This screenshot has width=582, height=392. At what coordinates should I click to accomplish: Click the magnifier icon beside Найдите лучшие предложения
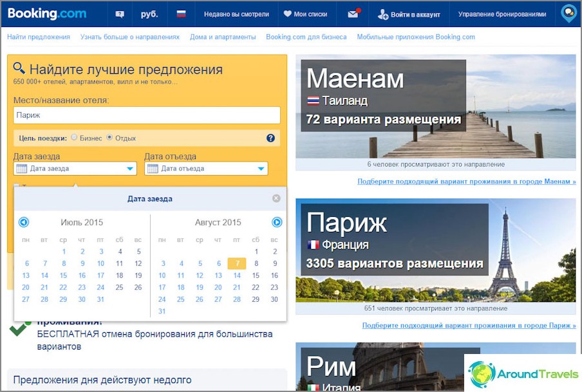pyautogui.click(x=19, y=68)
